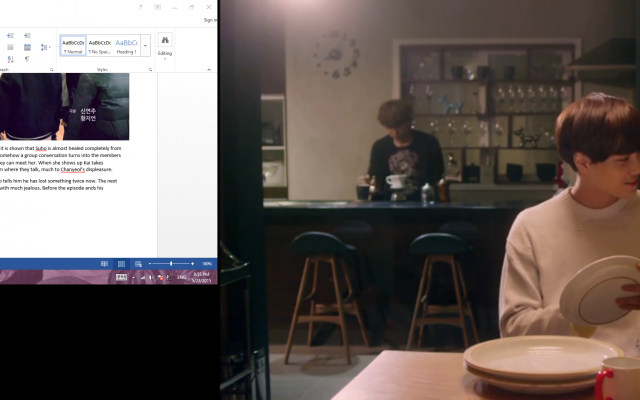This screenshot has height=400, width=640.
Task: Open the volume tray icon
Action: pyautogui.click(x=151, y=278)
